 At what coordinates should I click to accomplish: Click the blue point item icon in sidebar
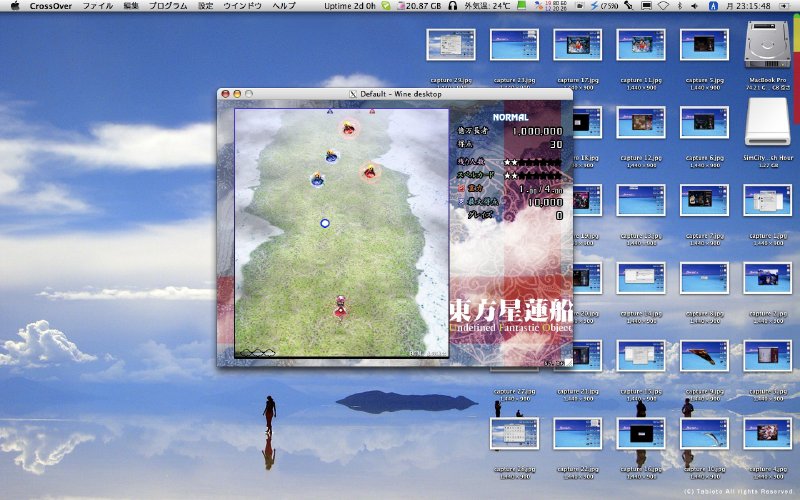[461, 202]
